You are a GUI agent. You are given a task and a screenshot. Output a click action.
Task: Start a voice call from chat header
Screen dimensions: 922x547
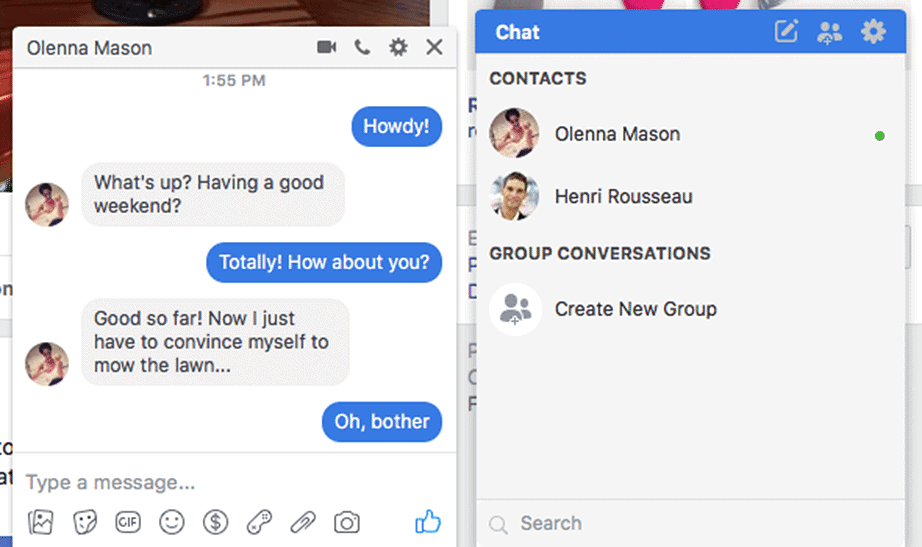(362, 47)
